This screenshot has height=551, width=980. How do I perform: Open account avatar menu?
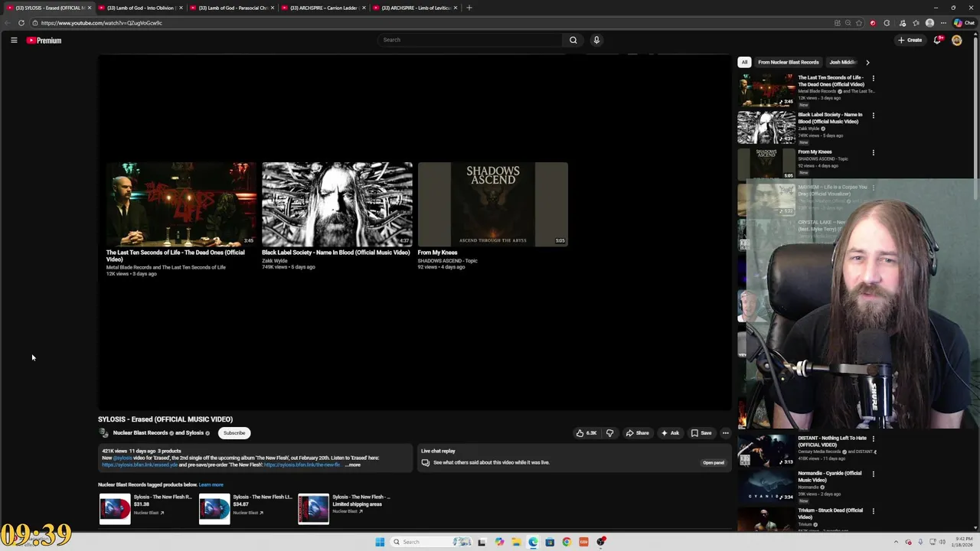tap(957, 40)
